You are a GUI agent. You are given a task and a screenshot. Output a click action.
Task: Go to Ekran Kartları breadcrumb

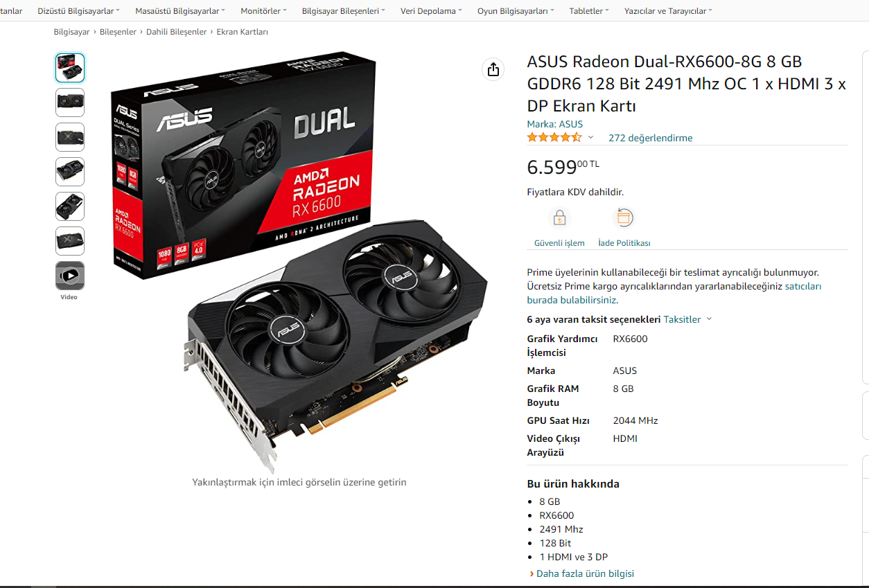(x=242, y=32)
